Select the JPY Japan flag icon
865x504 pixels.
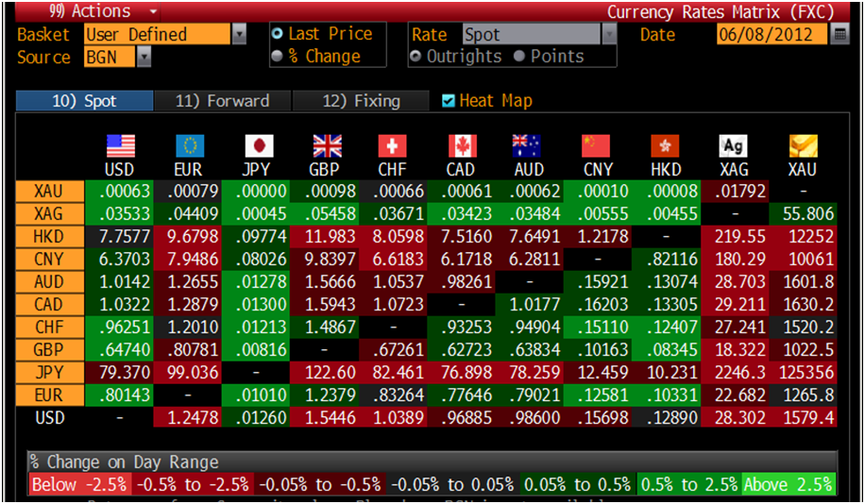click(x=258, y=146)
